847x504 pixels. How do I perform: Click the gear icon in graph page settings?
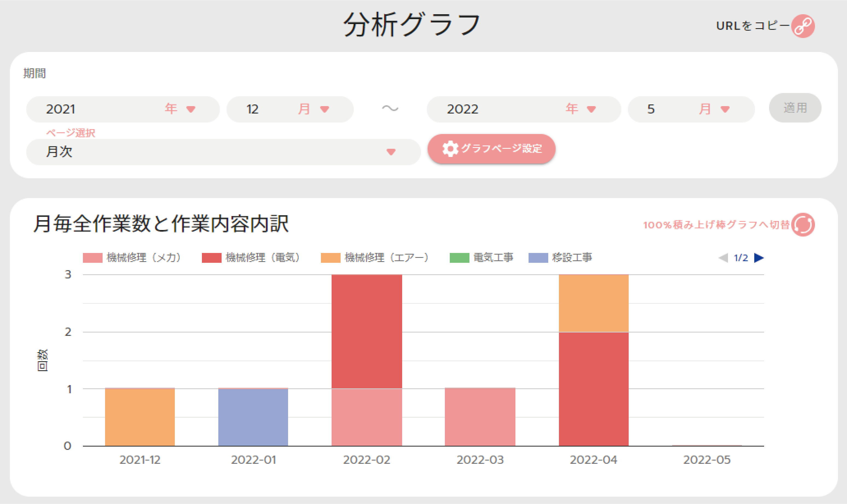[x=450, y=149]
